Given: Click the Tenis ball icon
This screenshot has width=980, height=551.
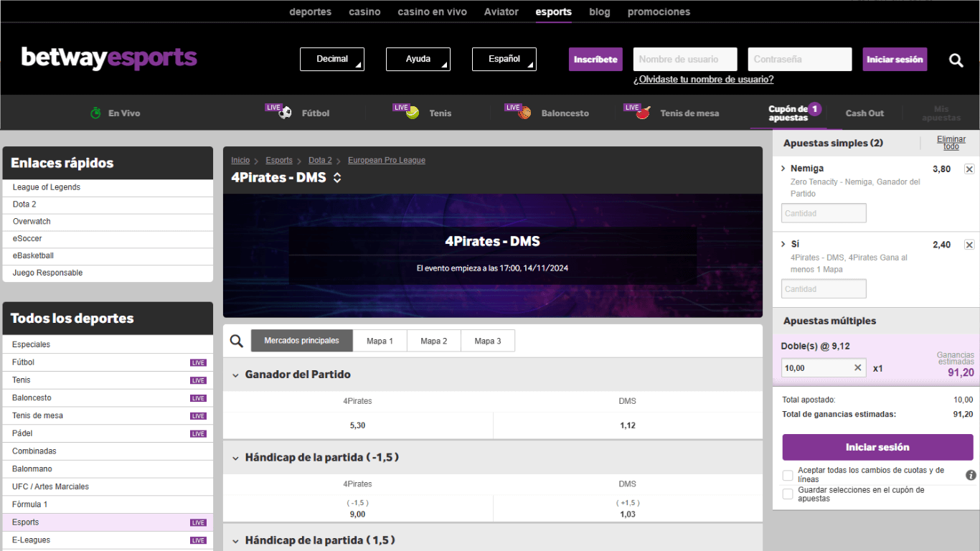Looking at the screenshot, I should [413, 113].
